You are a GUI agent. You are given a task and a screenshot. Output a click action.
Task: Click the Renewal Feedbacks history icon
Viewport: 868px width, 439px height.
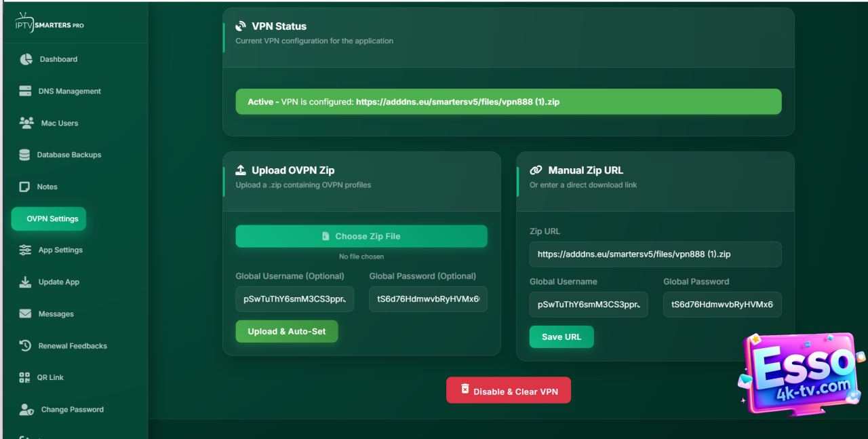coord(25,346)
